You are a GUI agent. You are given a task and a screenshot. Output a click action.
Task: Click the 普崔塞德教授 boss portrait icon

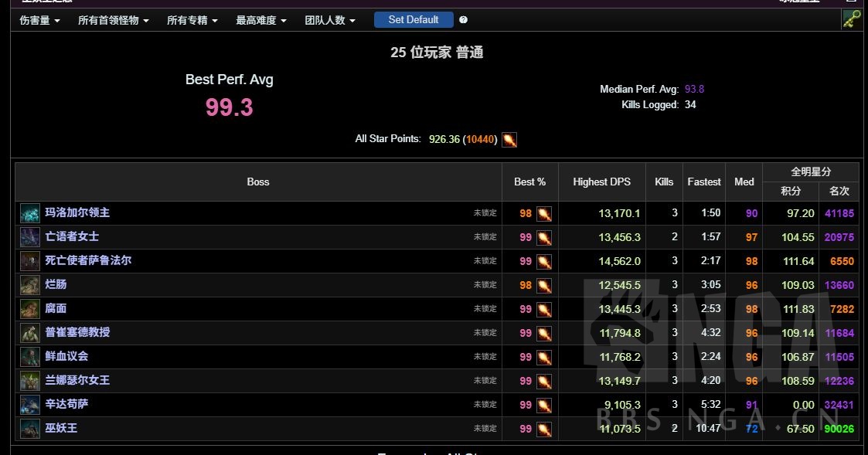(x=29, y=333)
